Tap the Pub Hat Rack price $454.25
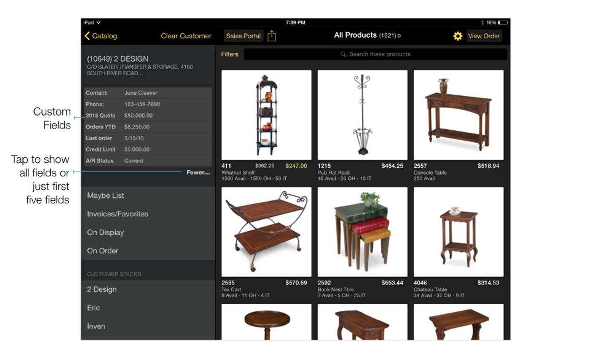Viewport: 591px width, 364px height. tap(392, 166)
